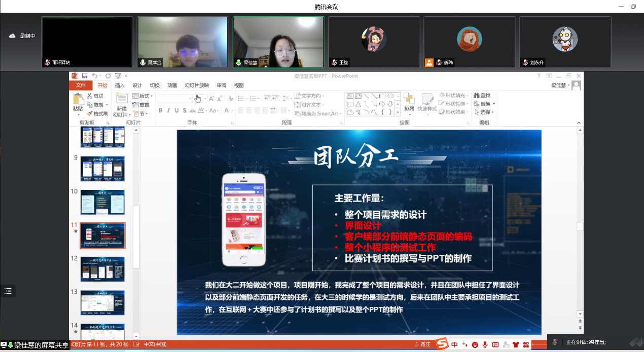Select slide 12 thumbnail in the slide panel

click(x=102, y=268)
